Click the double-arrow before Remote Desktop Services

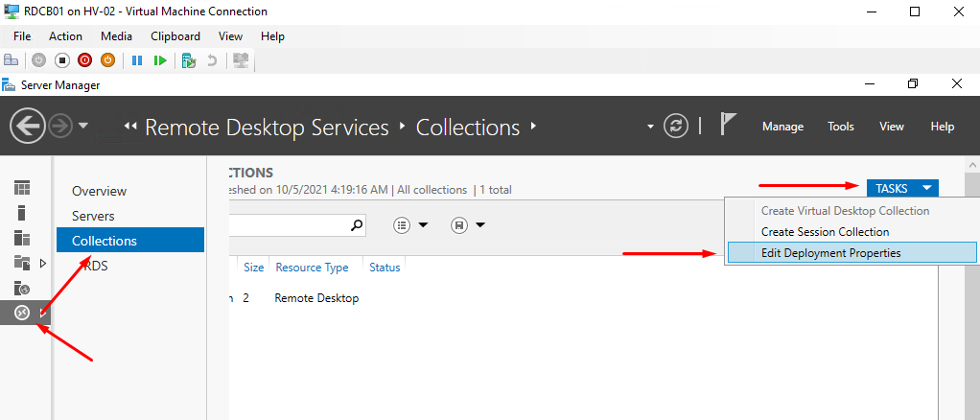pyautogui.click(x=130, y=127)
